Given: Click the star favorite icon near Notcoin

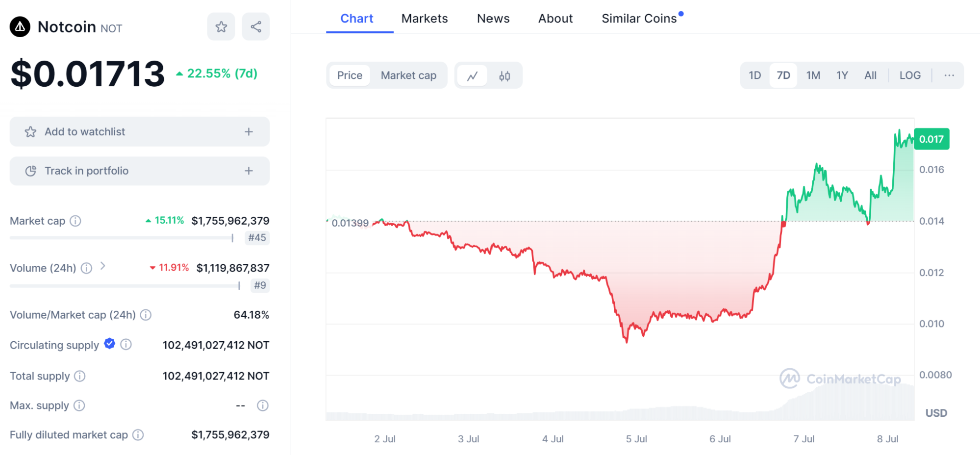Looking at the screenshot, I should pyautogui.click(x=221, y=26).
